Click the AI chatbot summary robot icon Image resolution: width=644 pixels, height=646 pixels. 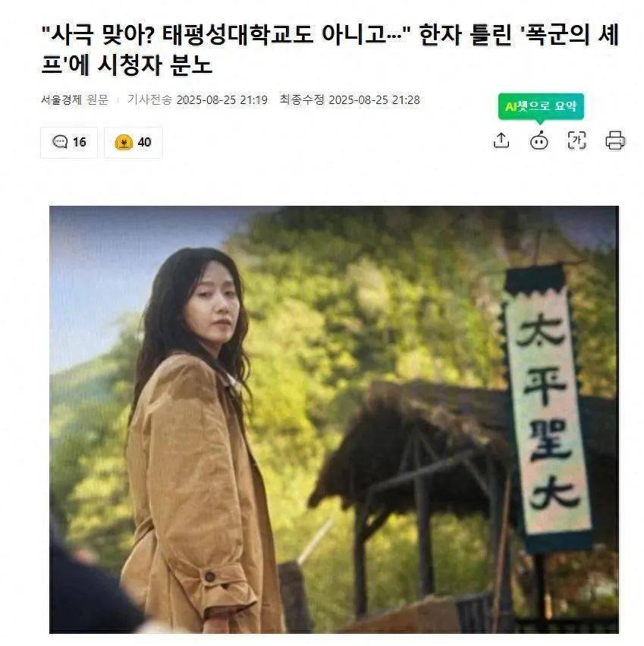pos(539,140)
